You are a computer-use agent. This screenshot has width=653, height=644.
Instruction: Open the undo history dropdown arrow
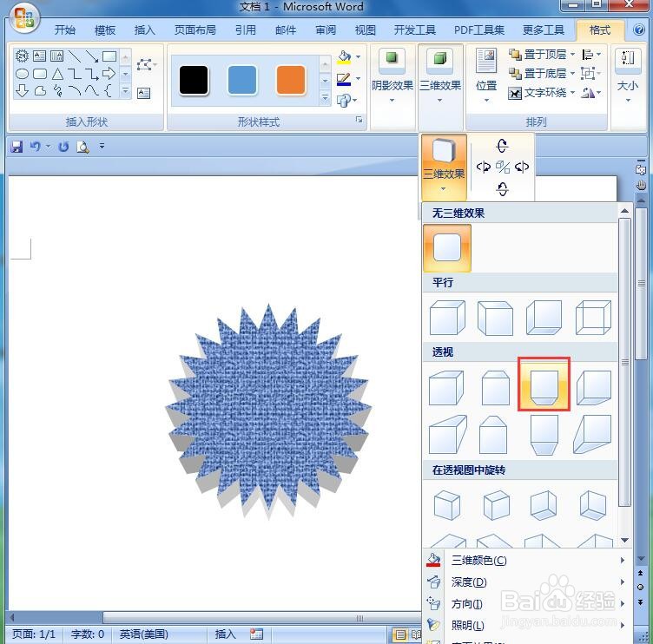49,146
